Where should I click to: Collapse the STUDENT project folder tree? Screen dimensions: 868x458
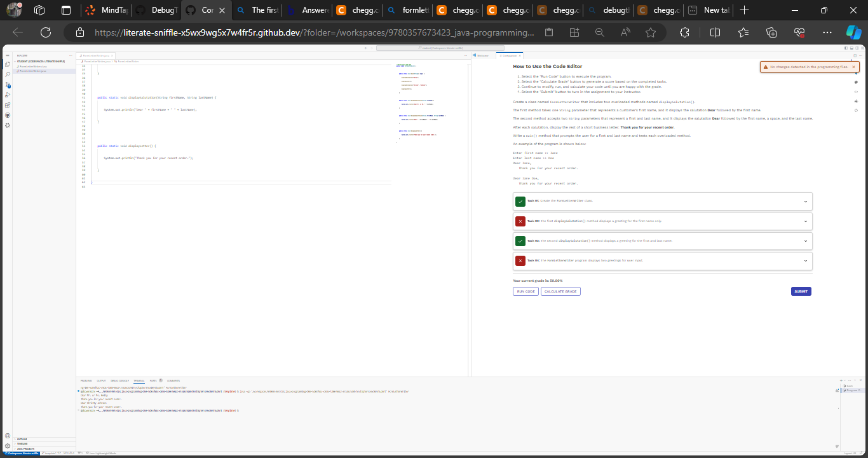[x=15, y=61]
